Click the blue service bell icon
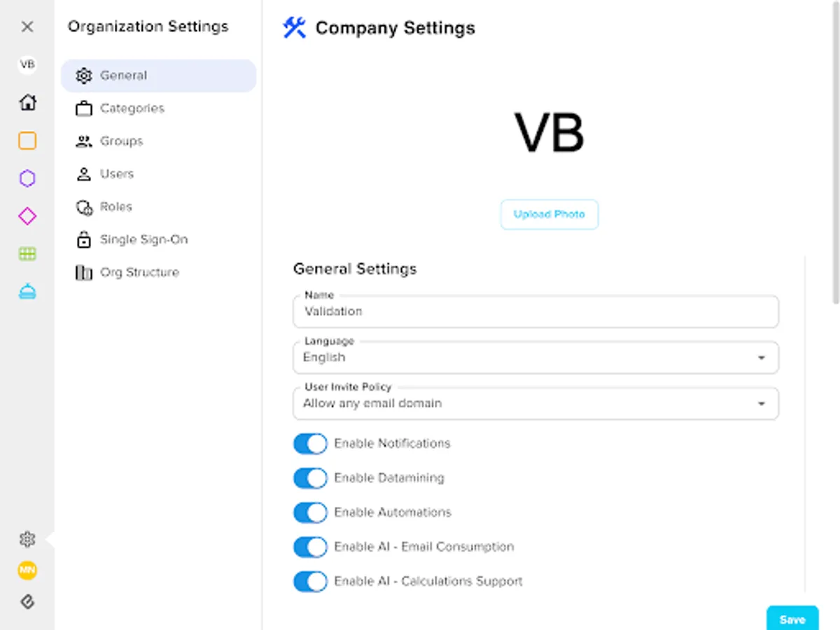The image size is (840, 630). tap(27, 292)
